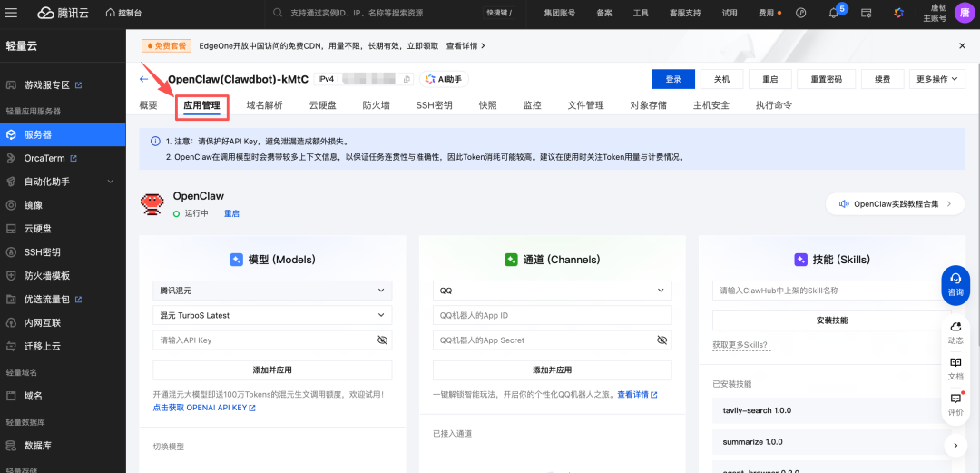Switch to the 防火墙 tab
This screenshot has height=473, width=980.
click(377, 105)
